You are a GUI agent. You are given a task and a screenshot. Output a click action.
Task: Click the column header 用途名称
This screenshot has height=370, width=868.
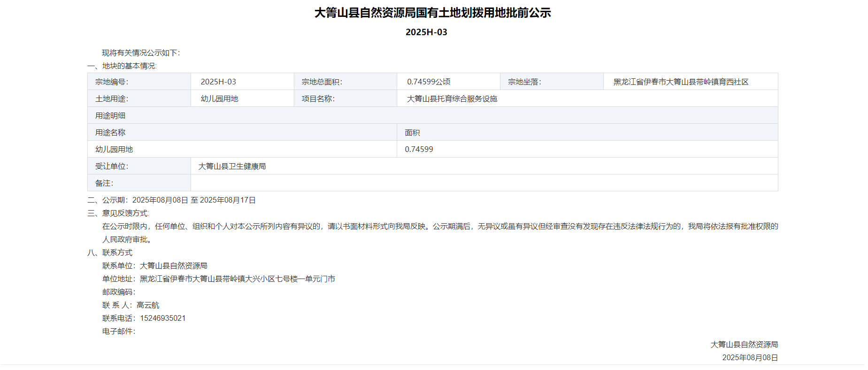tap(242, 132)
